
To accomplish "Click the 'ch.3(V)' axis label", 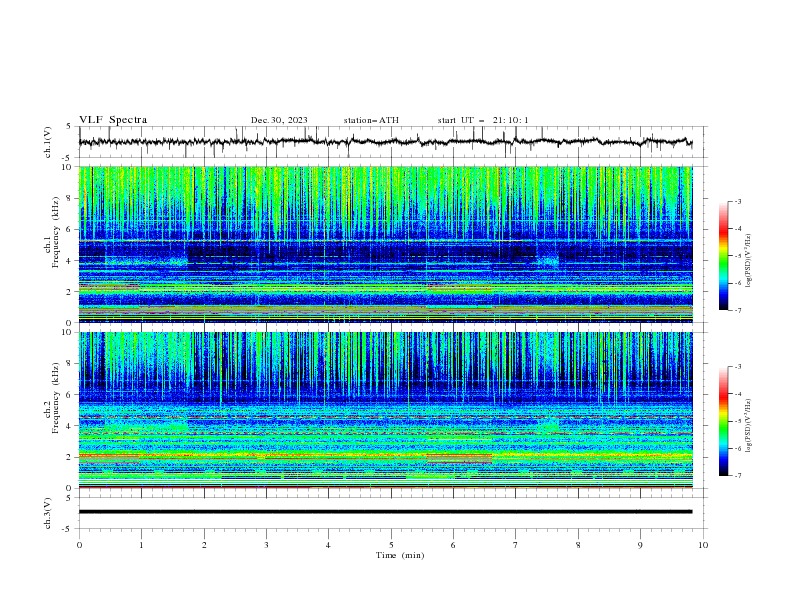I will click(48, 513).
